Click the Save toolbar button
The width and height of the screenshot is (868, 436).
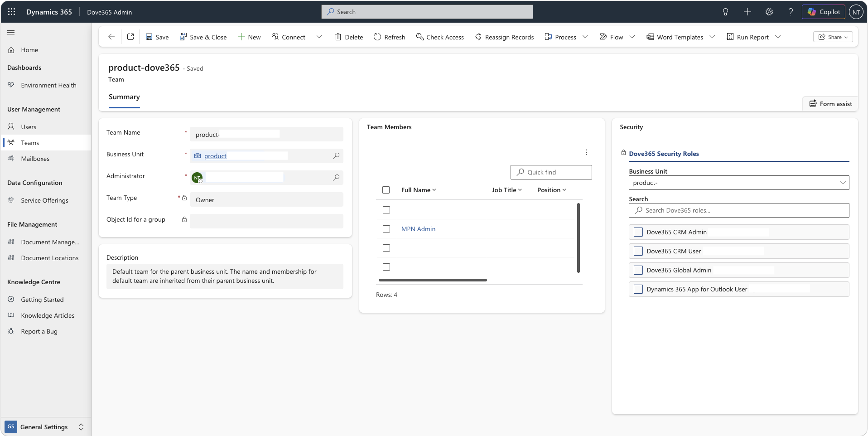(157, 37)
